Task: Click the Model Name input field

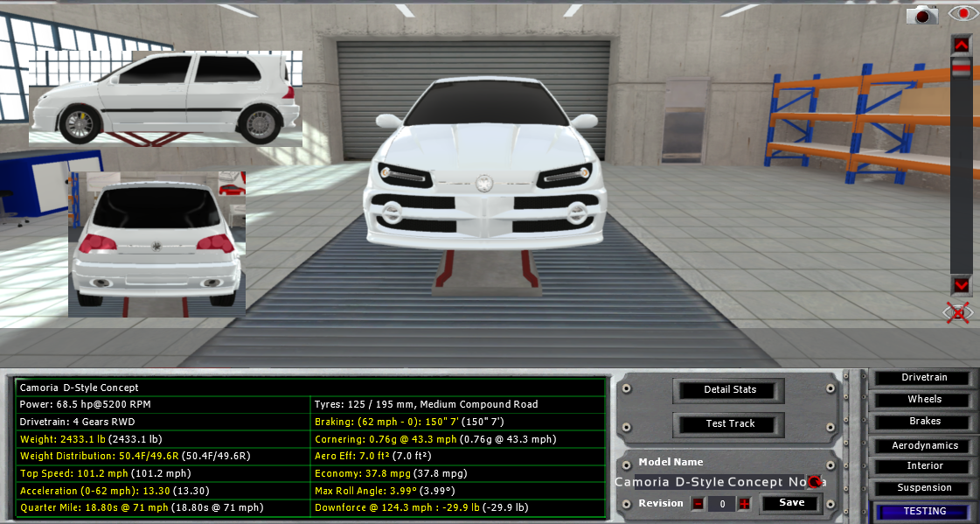Action: click(720, 482)
